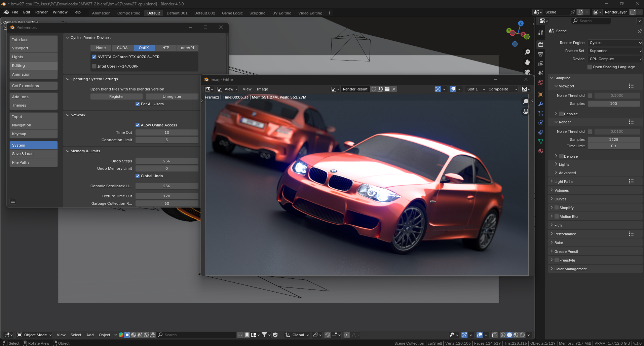Enable Freestyle checkbox
Screen dimensions: 644x346
(x=557, y=260)
